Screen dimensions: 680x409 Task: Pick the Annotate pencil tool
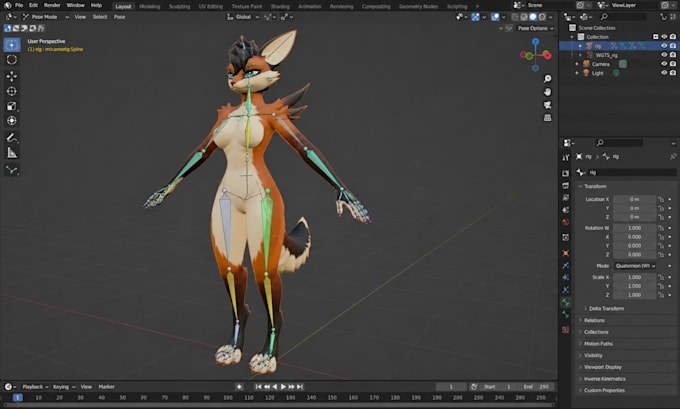pyautogui.click(x=12, y=137)
